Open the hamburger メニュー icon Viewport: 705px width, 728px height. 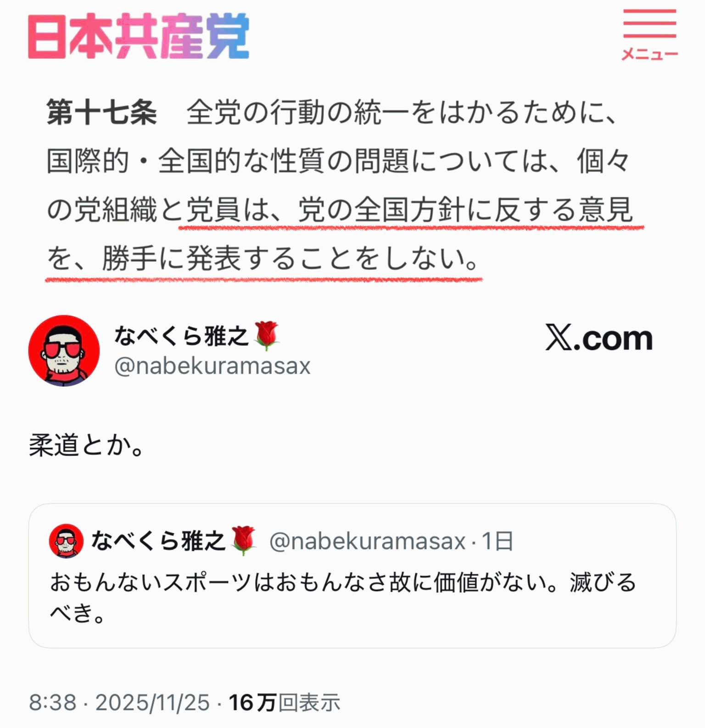[x=649, y=34]
